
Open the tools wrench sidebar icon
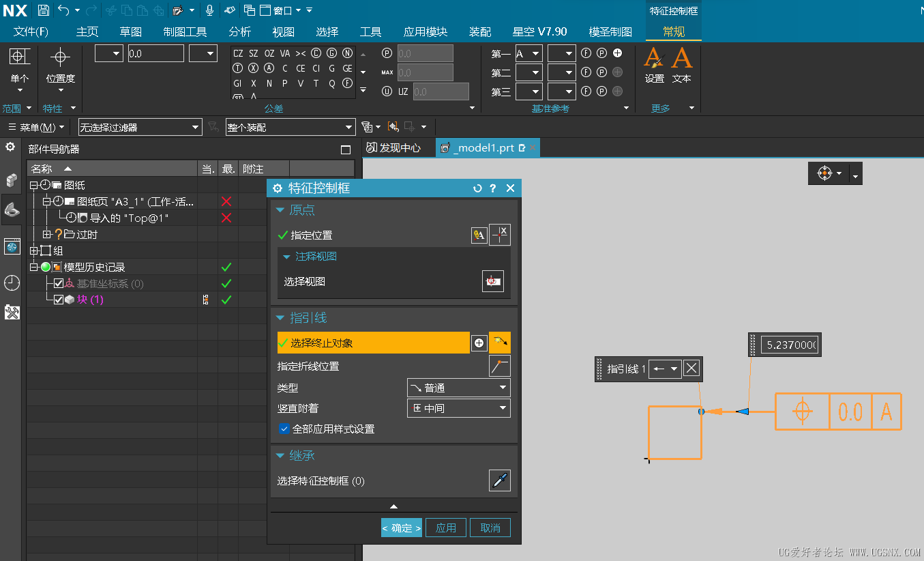click(12, 313)
